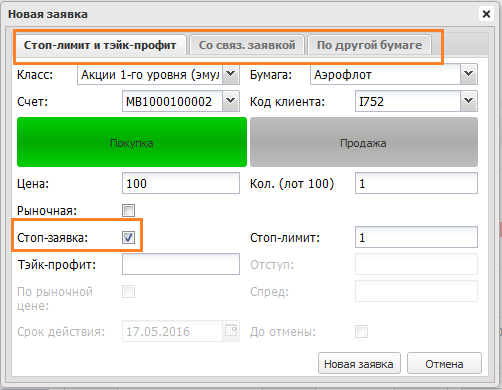The width and height of the screenshot is (502, 390).
Task: Click the Стоп-лимит input field
Action: [x=416, y=237]
